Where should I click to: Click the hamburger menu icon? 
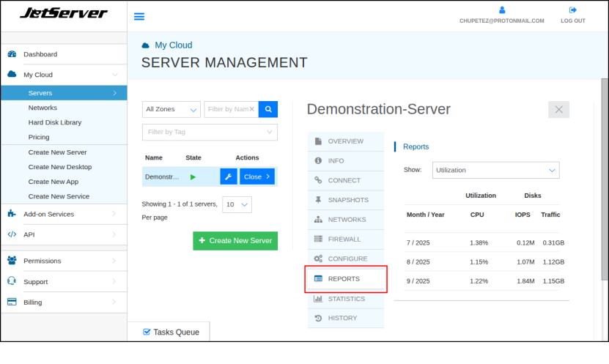[139, 16]
